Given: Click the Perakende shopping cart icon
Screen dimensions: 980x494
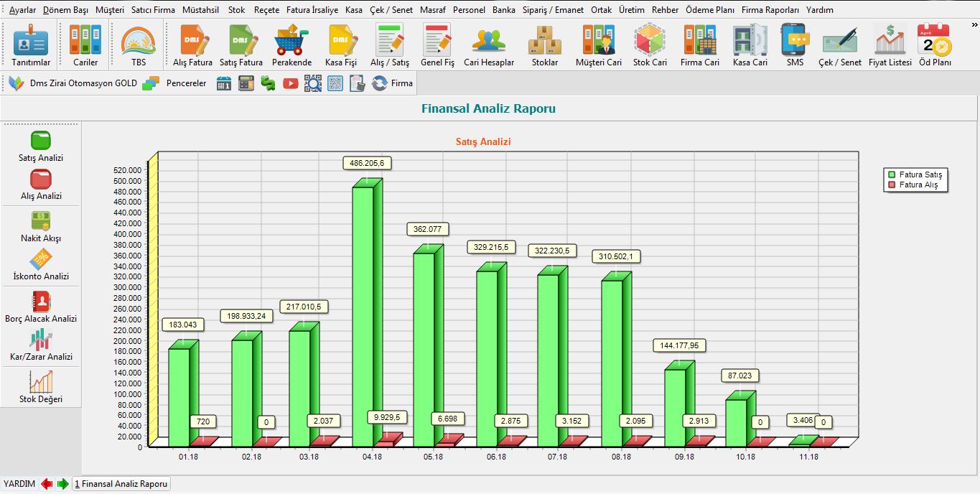Looking at the screenshot, I should pyautogui.click(x=291, y=41).
